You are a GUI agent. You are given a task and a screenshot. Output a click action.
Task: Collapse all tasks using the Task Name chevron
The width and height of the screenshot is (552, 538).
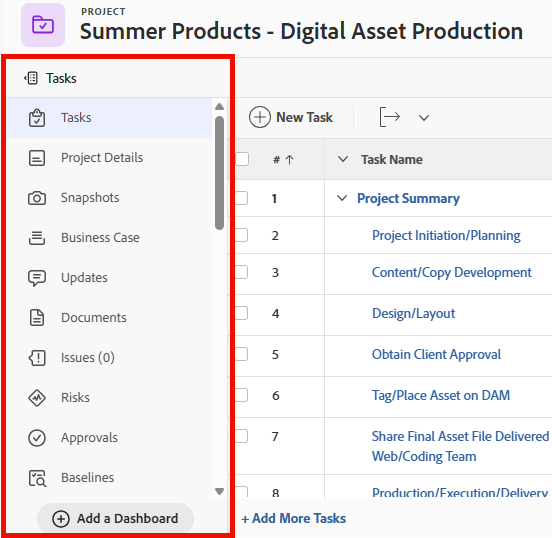pos(343,159)
